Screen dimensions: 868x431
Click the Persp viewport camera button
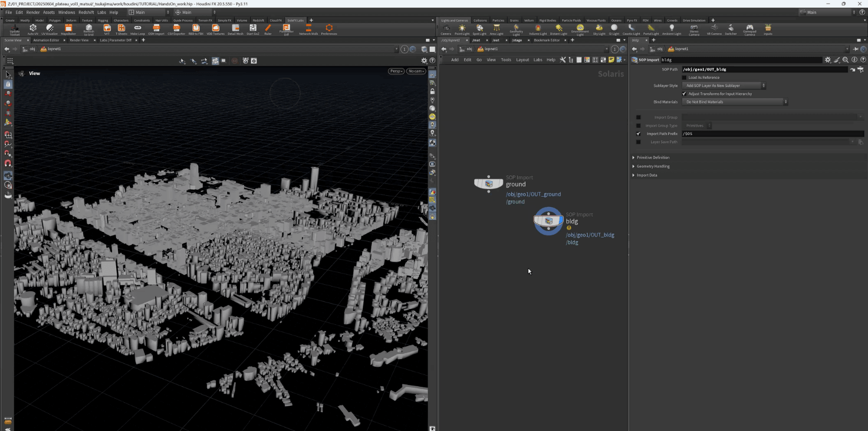point(396,71)
